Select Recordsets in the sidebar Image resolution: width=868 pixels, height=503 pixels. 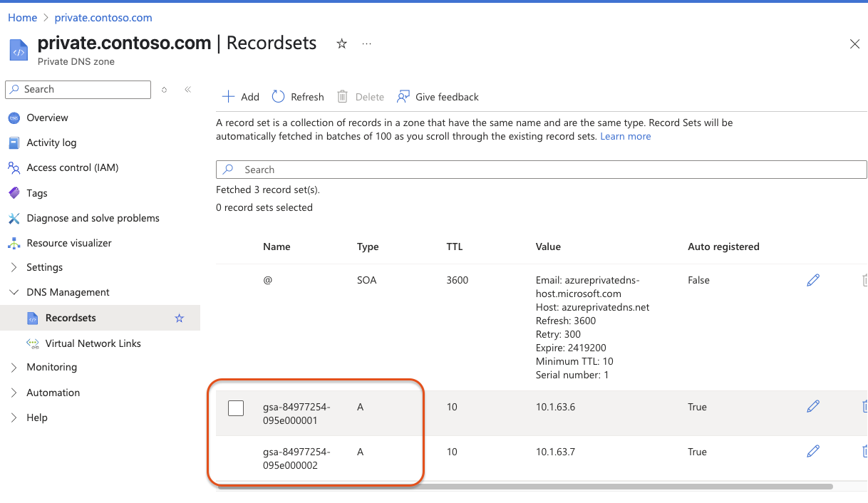point(71,318)
